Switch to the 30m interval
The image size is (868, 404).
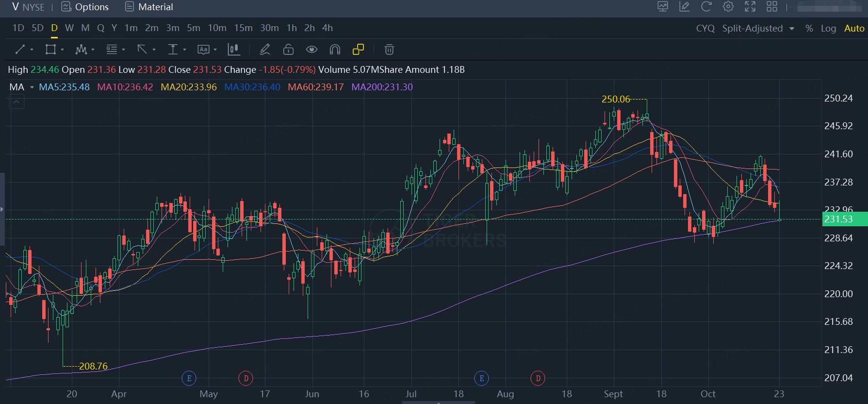pyautogui.click(x=269, y=28)
